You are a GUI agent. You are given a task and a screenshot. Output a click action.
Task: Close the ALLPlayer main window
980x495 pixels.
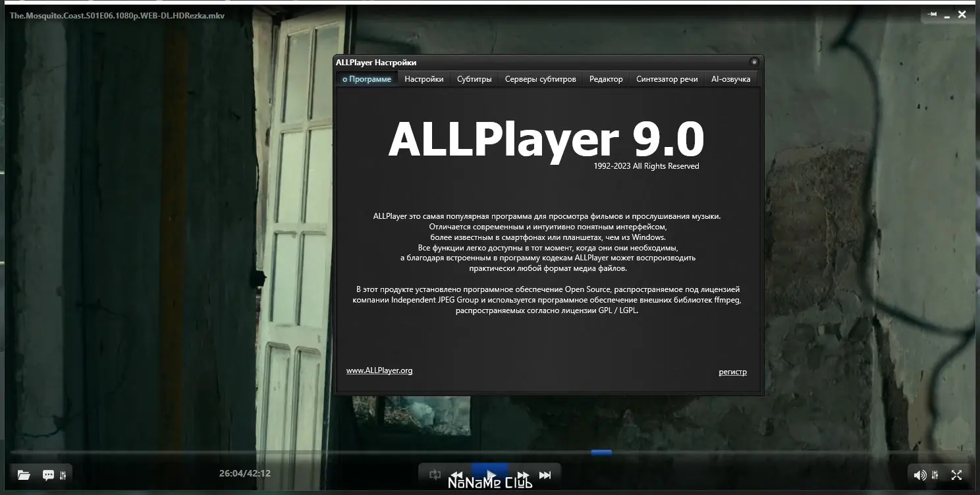click(x=962, y=15)
